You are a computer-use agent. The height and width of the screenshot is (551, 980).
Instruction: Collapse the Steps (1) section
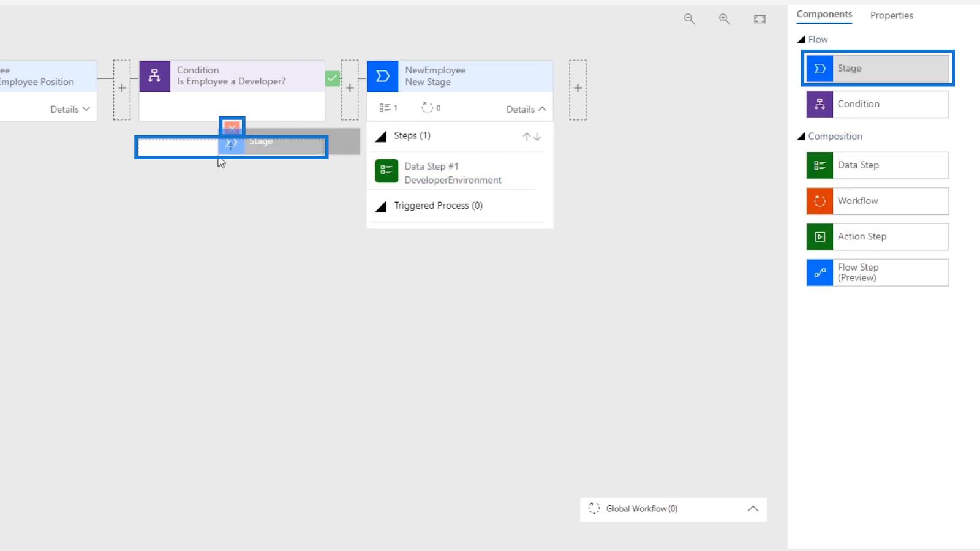[380, 136]
